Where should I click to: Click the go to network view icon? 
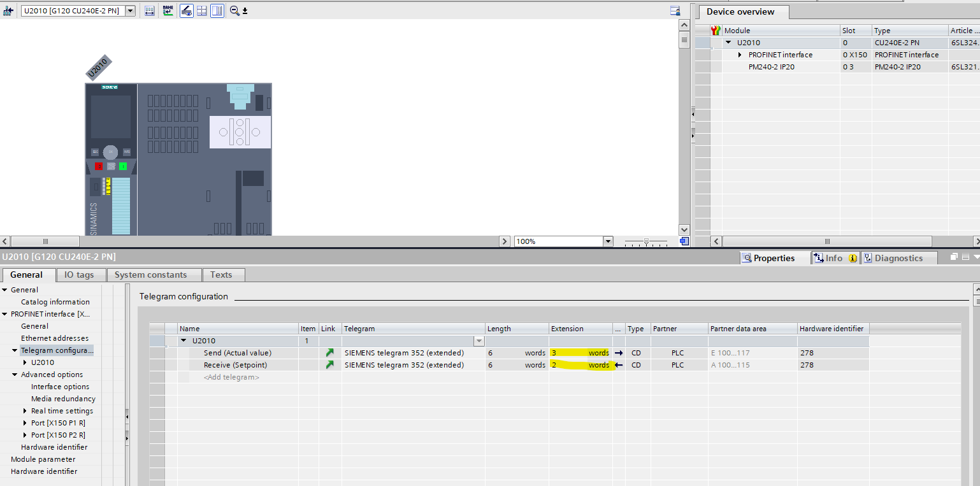point(8,11)
